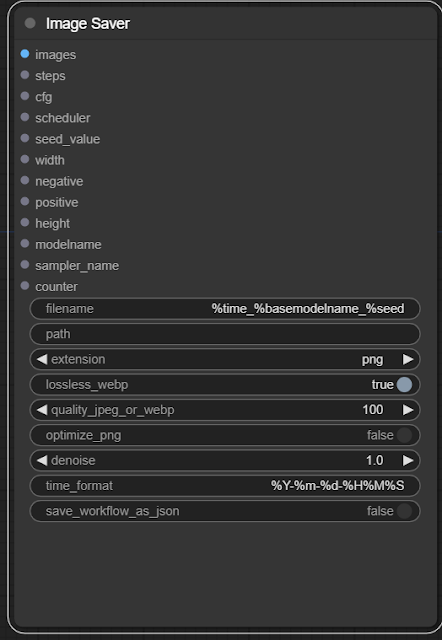
Task: Click the counter input socket dot
Action: pos(25,286)
